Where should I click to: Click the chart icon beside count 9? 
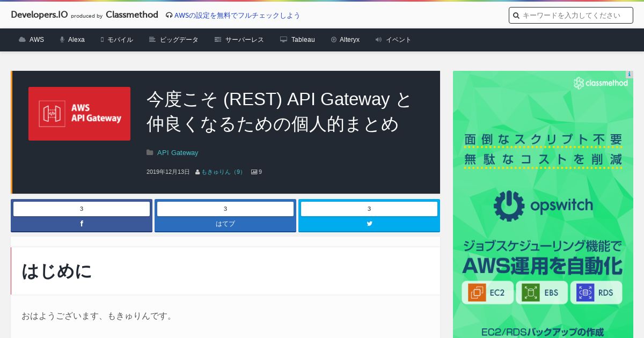pyautogui.click(x=254, y=172)
